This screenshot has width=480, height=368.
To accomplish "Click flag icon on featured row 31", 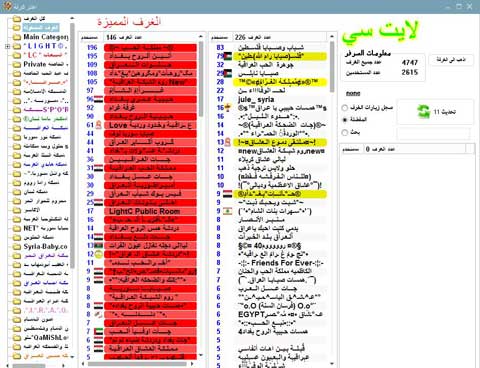I will [98, 168].
